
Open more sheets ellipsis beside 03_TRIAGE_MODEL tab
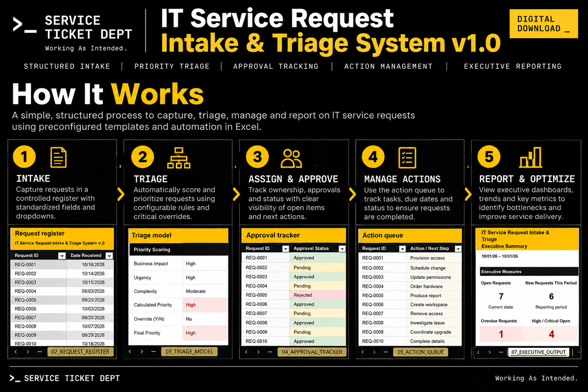[x=154, y=352]
